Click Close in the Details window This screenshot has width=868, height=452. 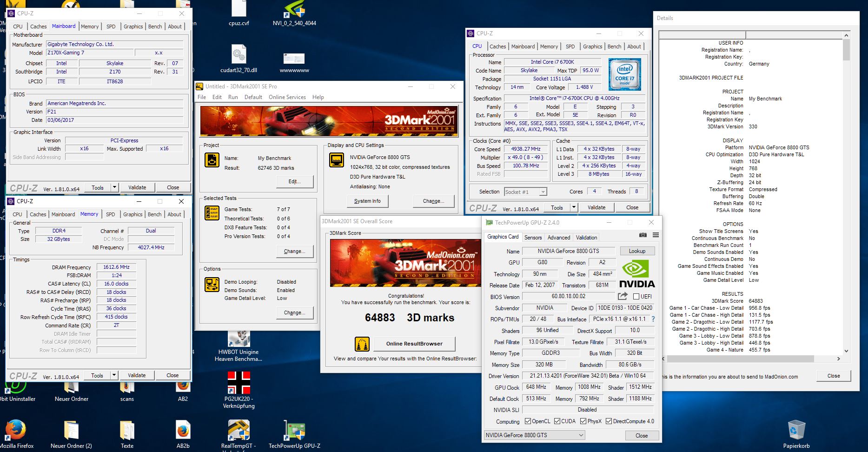[833, 376]
